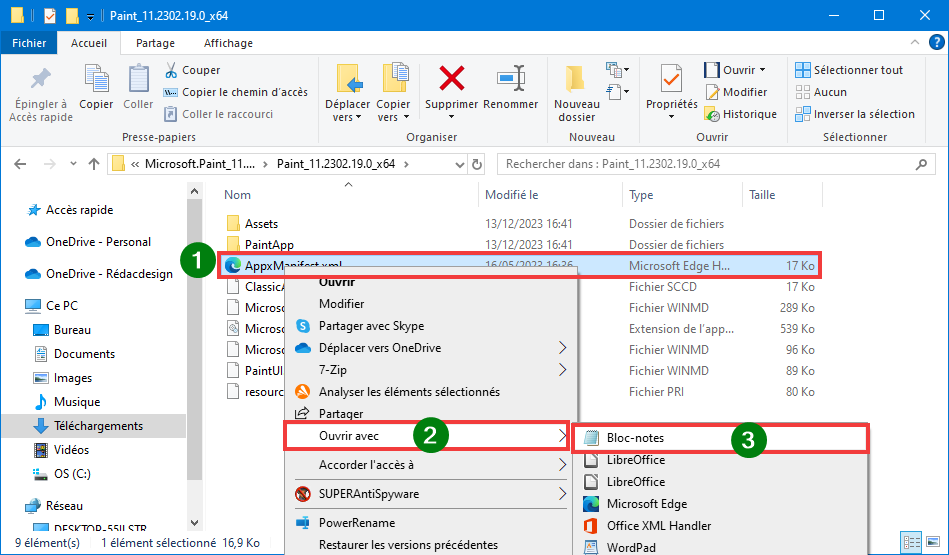Sort by the Nom column header
Viewport: 949px width, 555px height.
(237, 195)
